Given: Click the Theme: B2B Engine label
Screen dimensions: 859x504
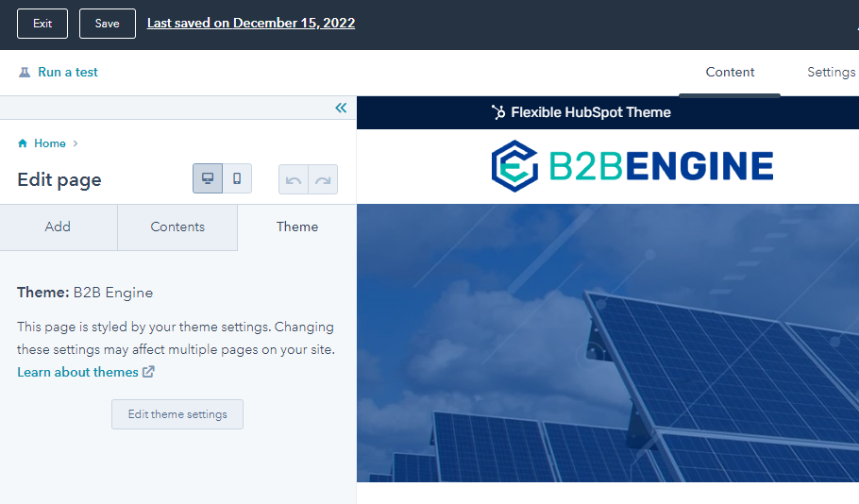Looking at the screenshot, I should pyautogui.click(x=85, y=293).
